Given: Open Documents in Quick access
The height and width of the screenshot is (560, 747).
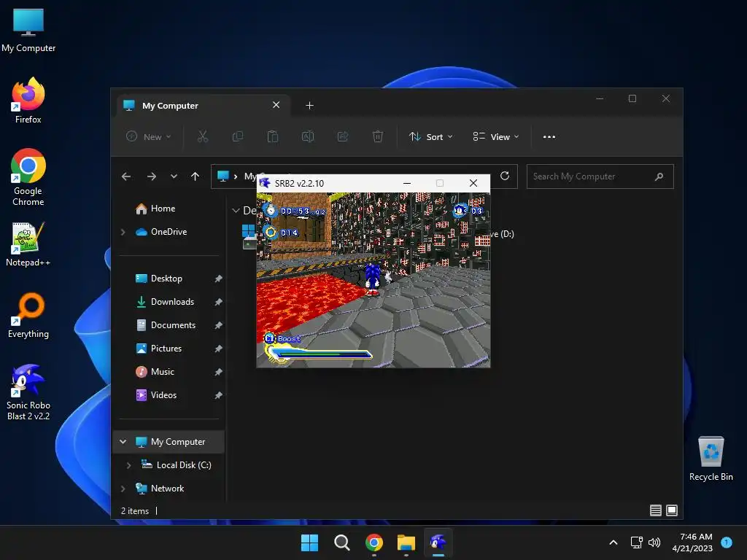Looking at the screenshot, I should 166,325.
